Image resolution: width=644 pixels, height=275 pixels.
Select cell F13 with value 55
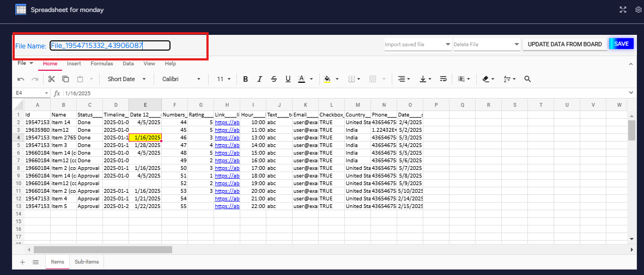pyautogui.click(x=174, y=206)
